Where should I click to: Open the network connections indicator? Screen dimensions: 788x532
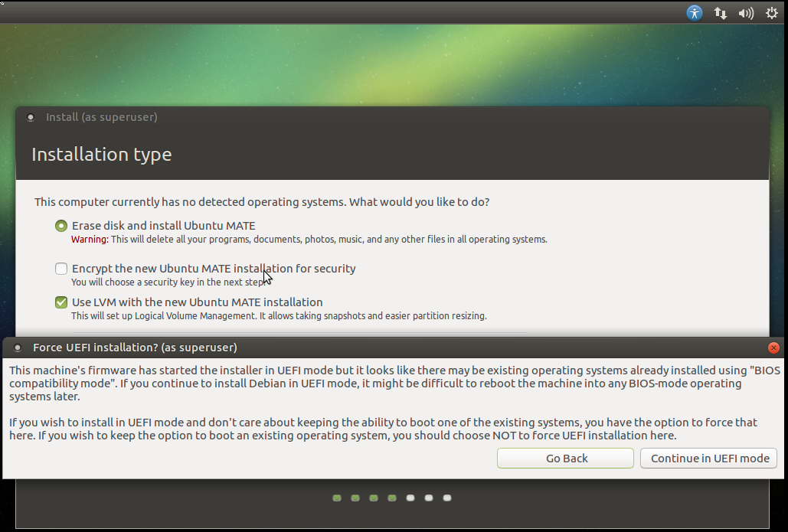(x=720, y=13)
